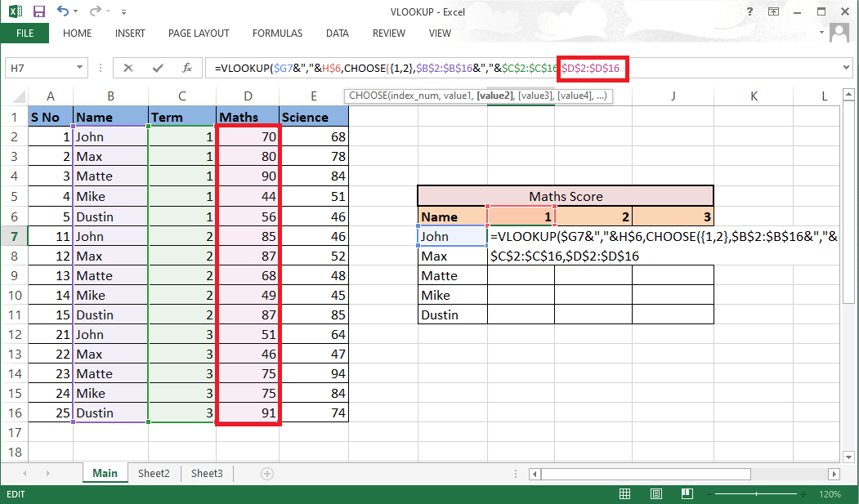The width and height of the screenshot is (859, 504).
Task: Click the Help question mark icon
Action: tap(749, 11)
